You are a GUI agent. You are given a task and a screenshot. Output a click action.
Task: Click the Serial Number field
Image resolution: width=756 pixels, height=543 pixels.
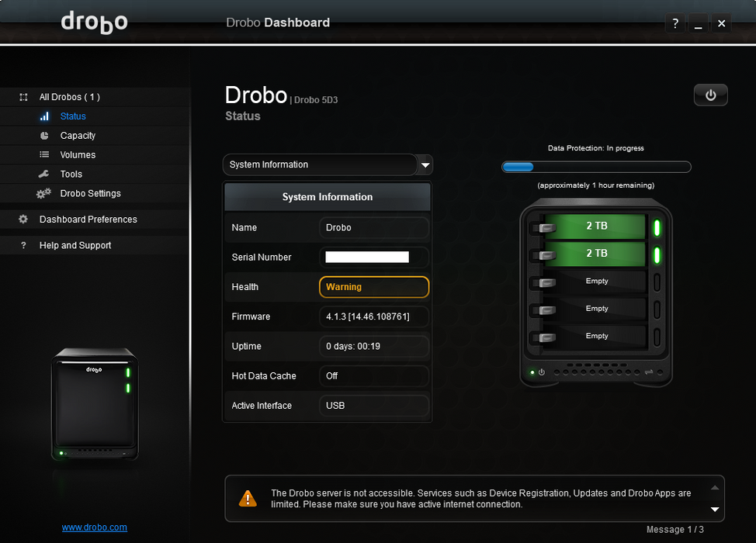(x=373, y=258)
